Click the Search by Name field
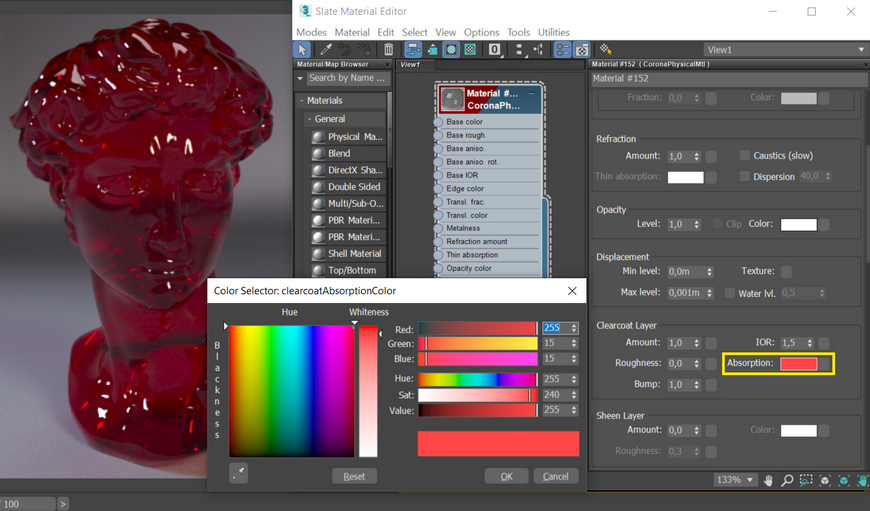The height and width of the screenshot is (511, 870). (x=346, y=78)
